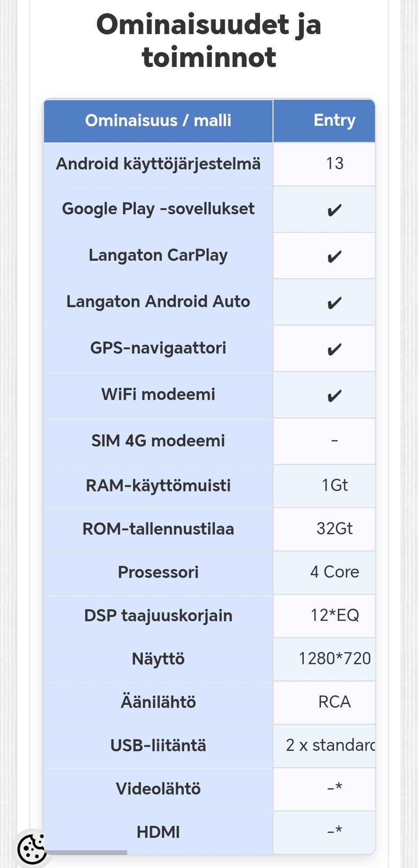The width and height of the screenshot is (418, 868).
Task: Open the cookie settings icon
Action: (32, 848)
